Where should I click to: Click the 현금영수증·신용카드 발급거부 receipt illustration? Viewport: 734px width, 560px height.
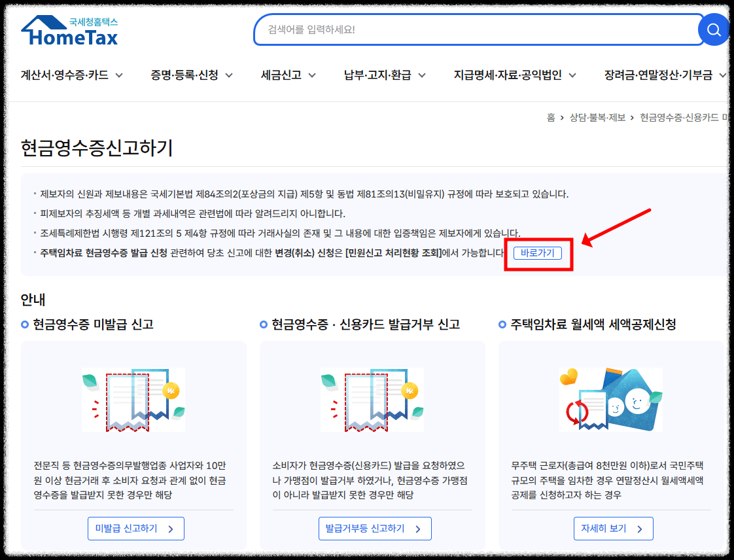pyautogui.click(x=373, y=399)
